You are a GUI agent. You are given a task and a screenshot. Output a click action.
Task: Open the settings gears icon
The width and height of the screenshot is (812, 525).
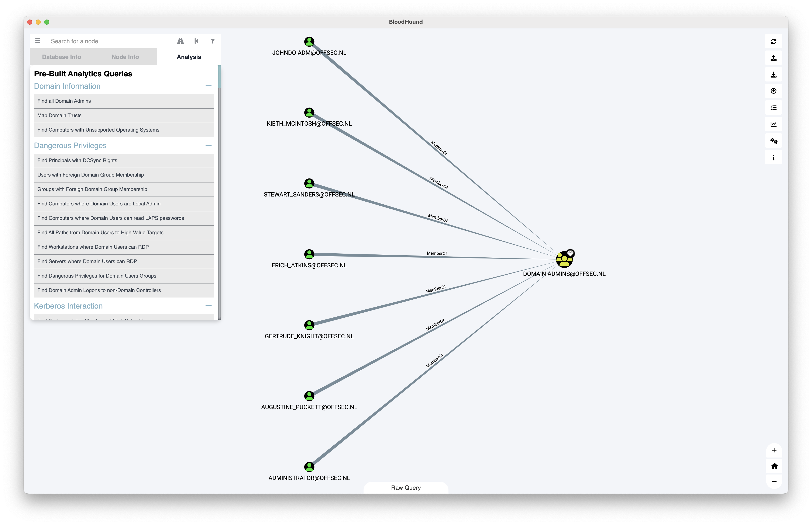tap(773, 141)
